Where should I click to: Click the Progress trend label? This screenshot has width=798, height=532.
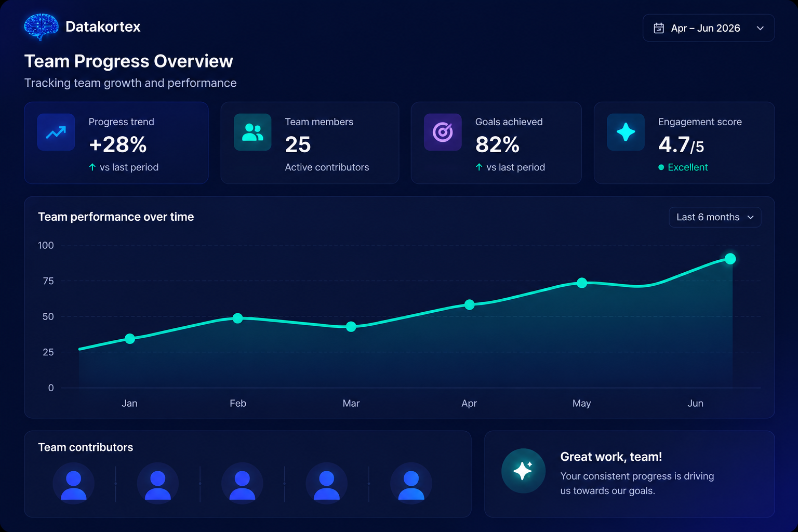pos(122,122)
